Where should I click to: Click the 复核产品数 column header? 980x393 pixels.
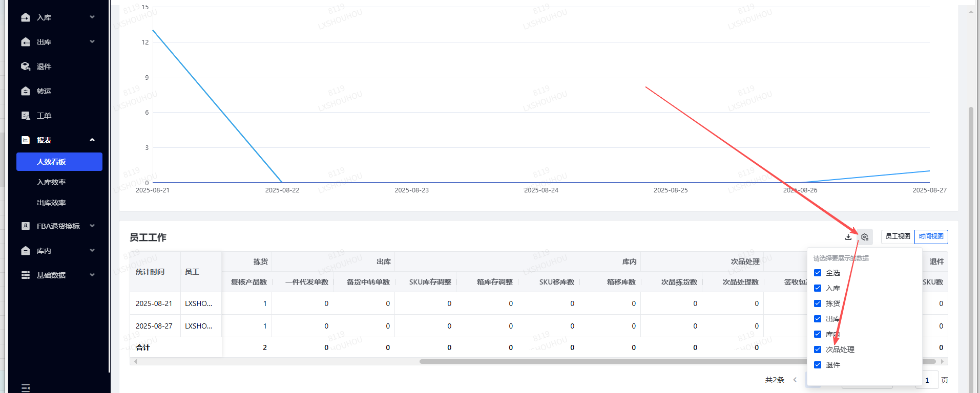click(249, 282)
